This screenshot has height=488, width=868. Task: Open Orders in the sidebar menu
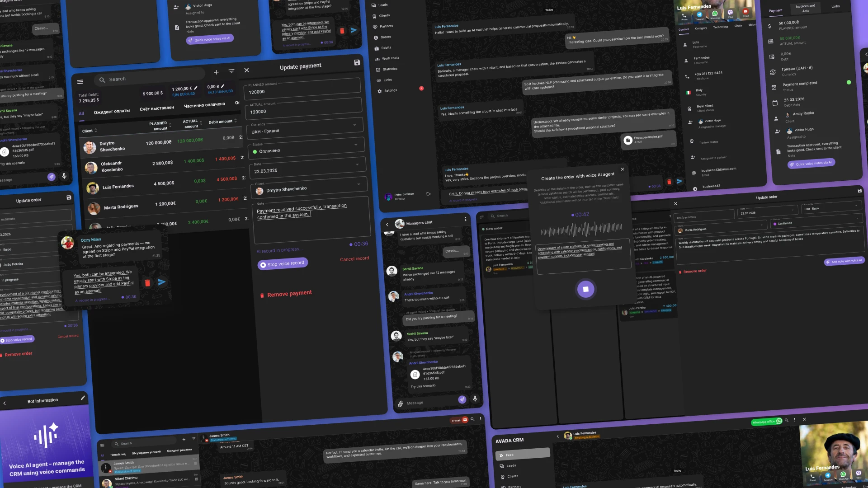coord(383,37)
